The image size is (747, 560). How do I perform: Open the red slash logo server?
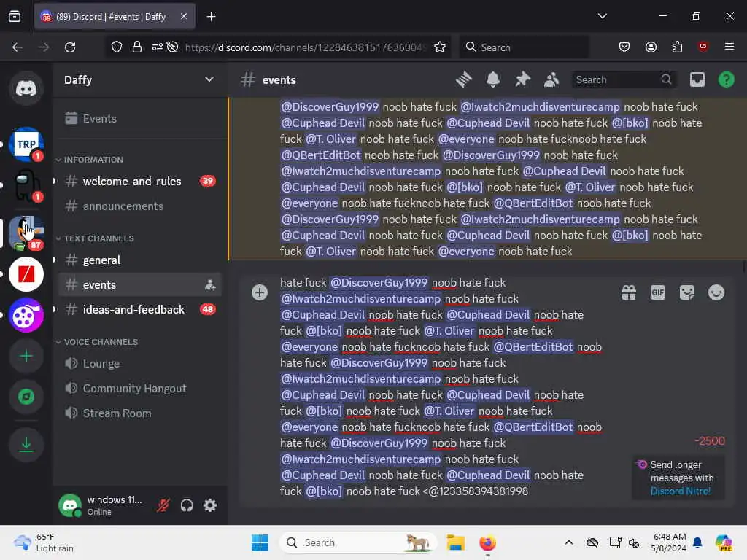pos(26,274)
